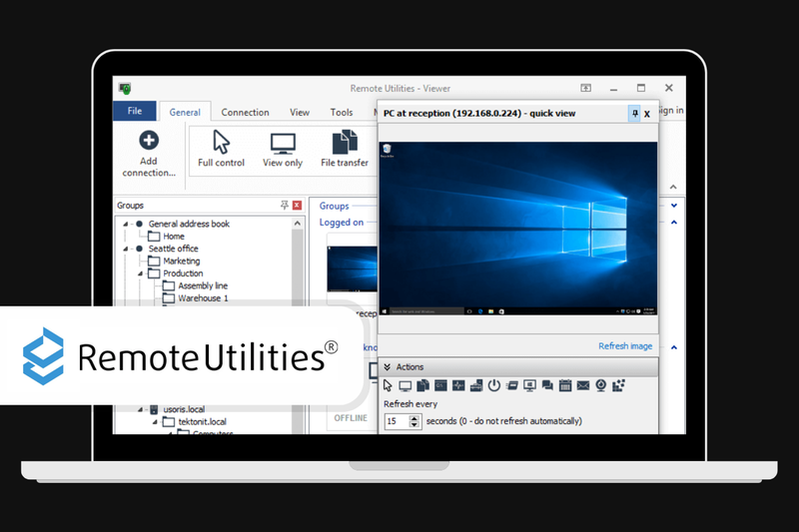Click the Logged on section header
799x532 pixels.
(342, 223)
